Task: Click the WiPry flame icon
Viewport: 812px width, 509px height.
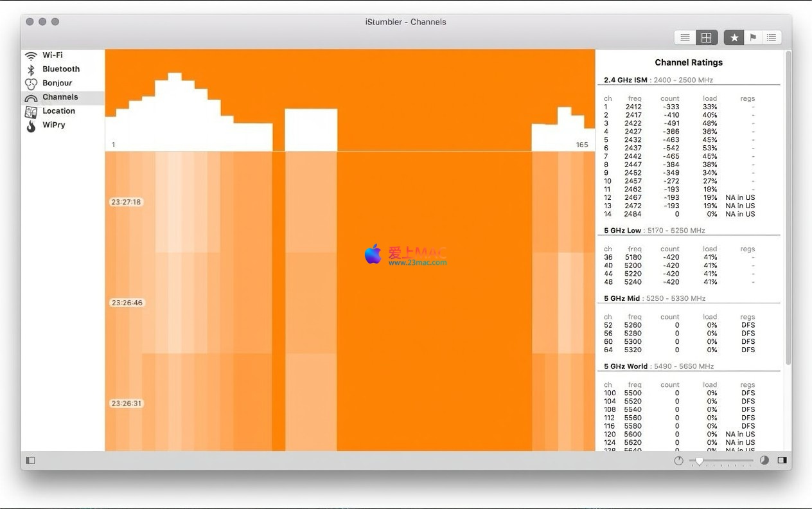Action: click(x=31, y=125)
